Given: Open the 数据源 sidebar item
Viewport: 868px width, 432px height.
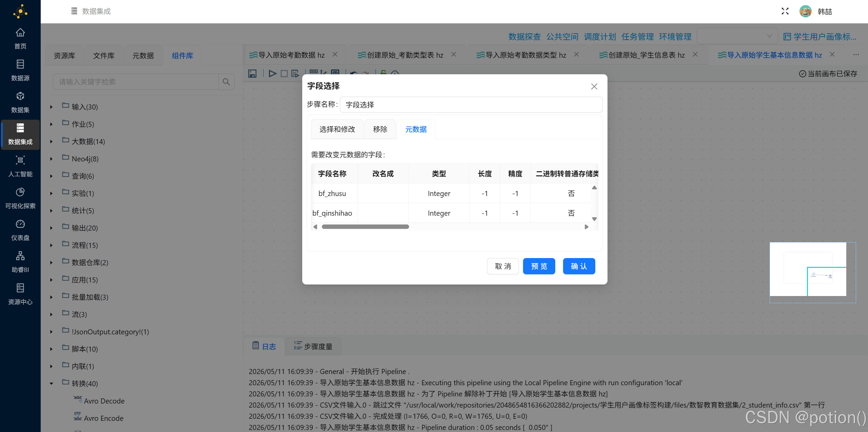Looking at the screenshot, I should click(20, 70).
